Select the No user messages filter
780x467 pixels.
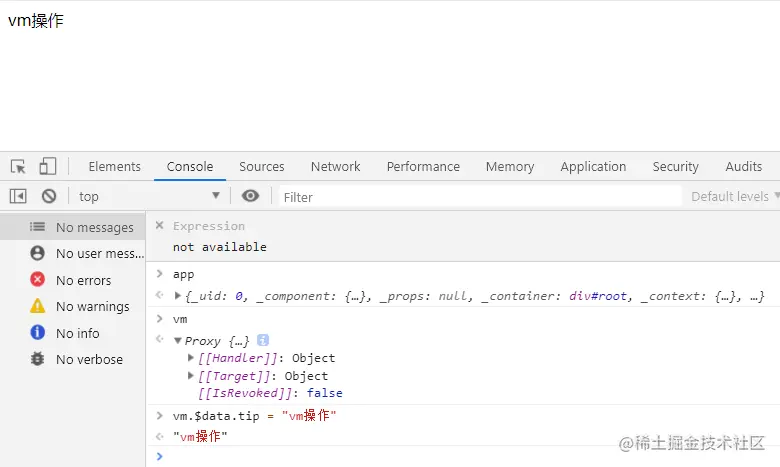[x=100, y=254]
